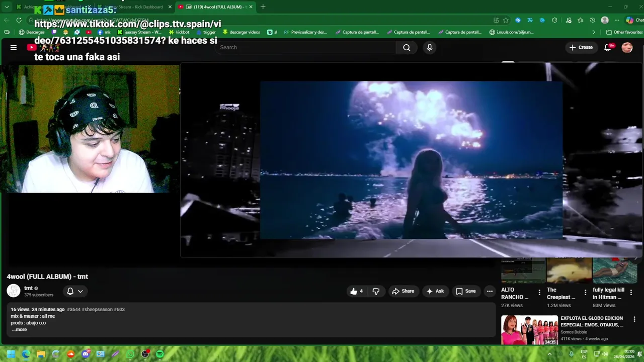Viewport: 644px width, 362px height.
Task: Open ALTO RANCHO video thumbnail
Action: tap(523, 270)
